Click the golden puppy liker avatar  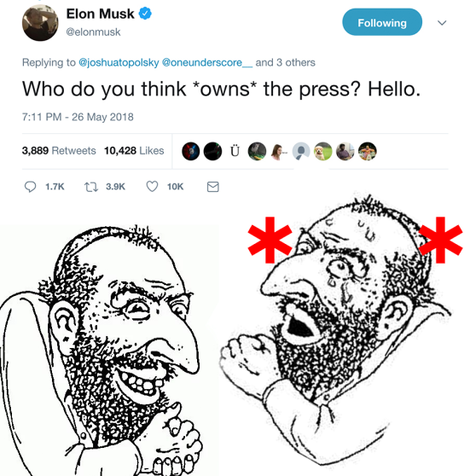[x=323, y=151]
